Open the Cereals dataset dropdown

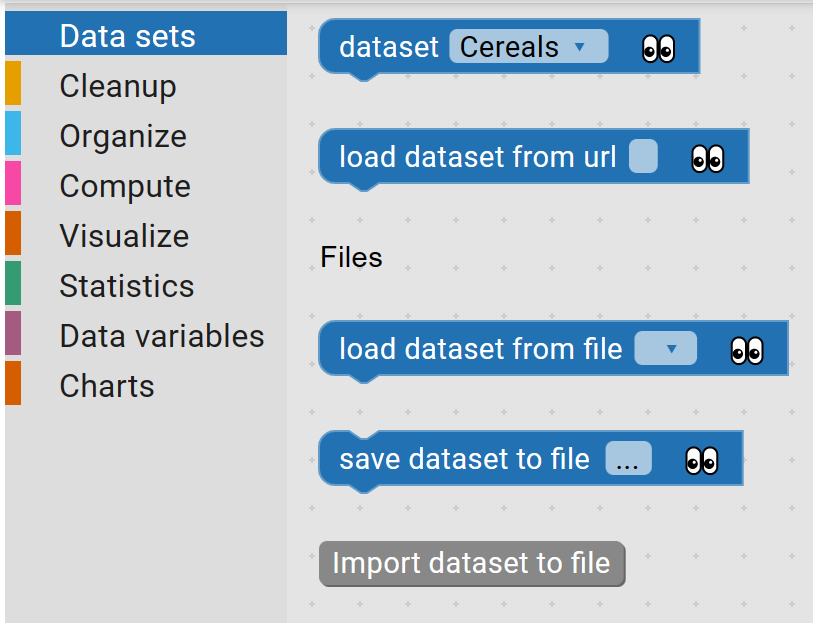click(x=528, y=46)
